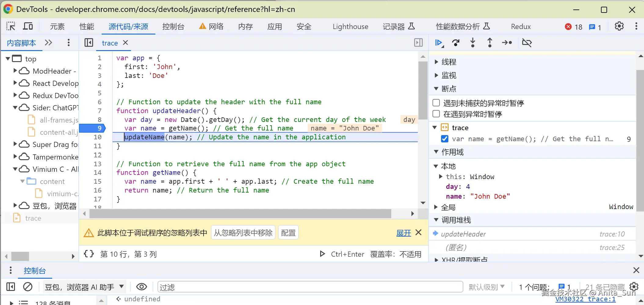Close the ignore list warning bar
The image size is (644, 305).
click(x=419, y=233)
